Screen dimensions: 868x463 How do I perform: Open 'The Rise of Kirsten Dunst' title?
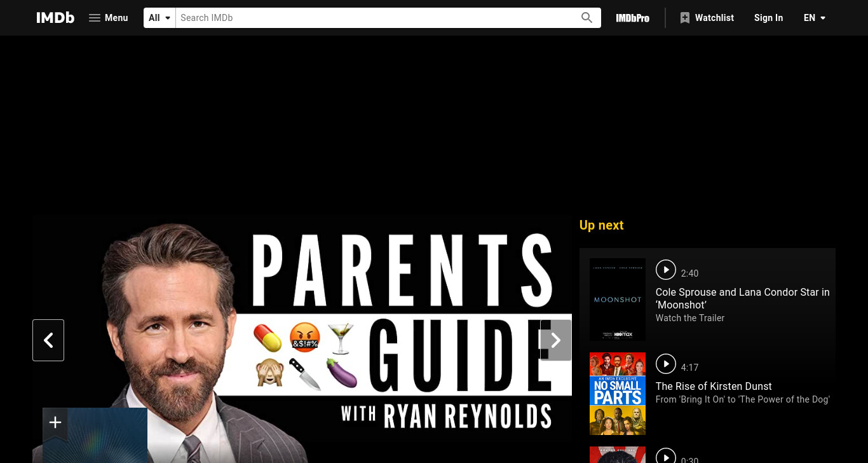[714, 386]
